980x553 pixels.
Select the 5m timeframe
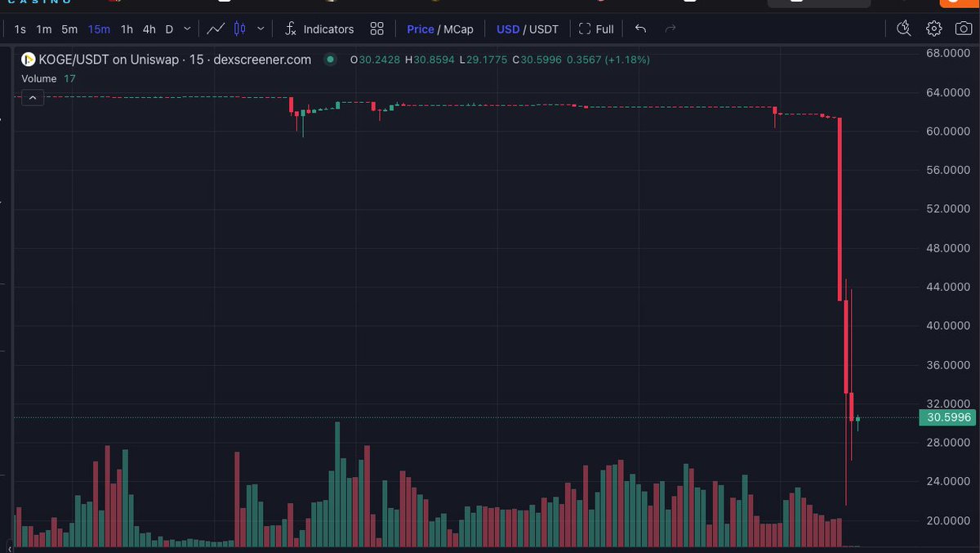[69, 29]
